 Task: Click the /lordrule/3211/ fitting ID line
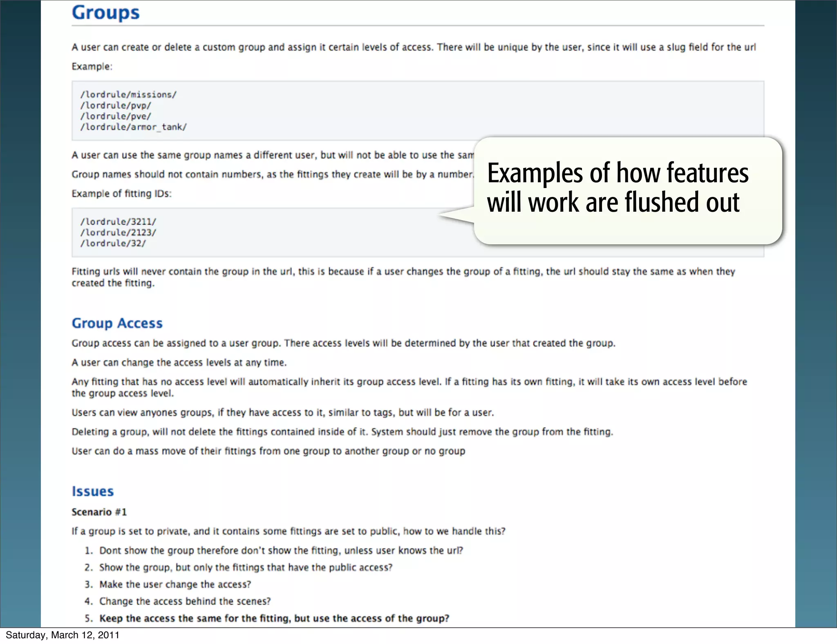[118, 221]
